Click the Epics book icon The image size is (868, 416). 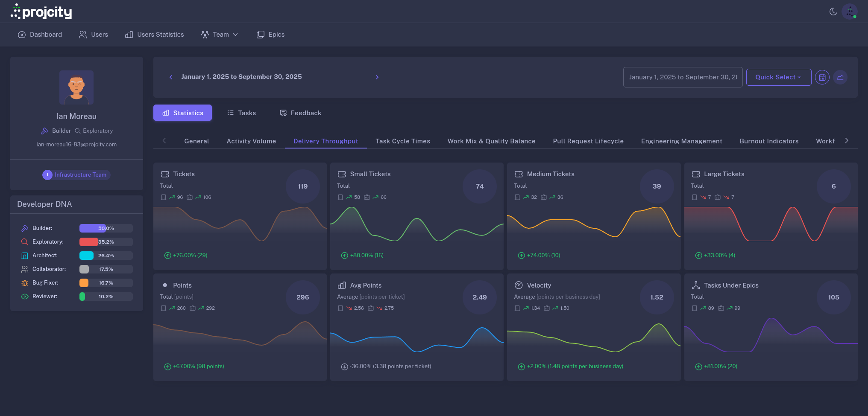coord(261,35)
